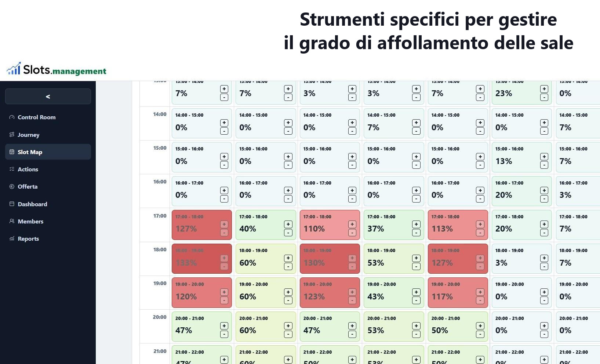Click the Offerta euro icon

pos(12,186)
